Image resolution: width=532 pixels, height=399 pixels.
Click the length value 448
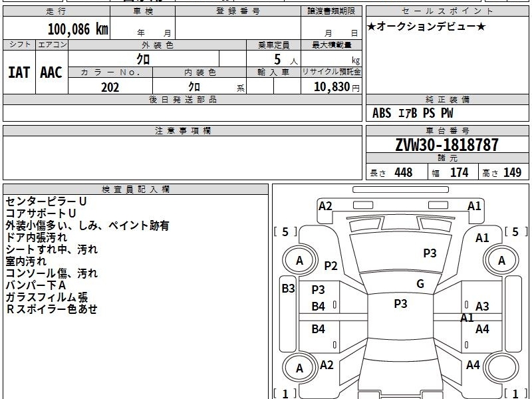[404, 173]
